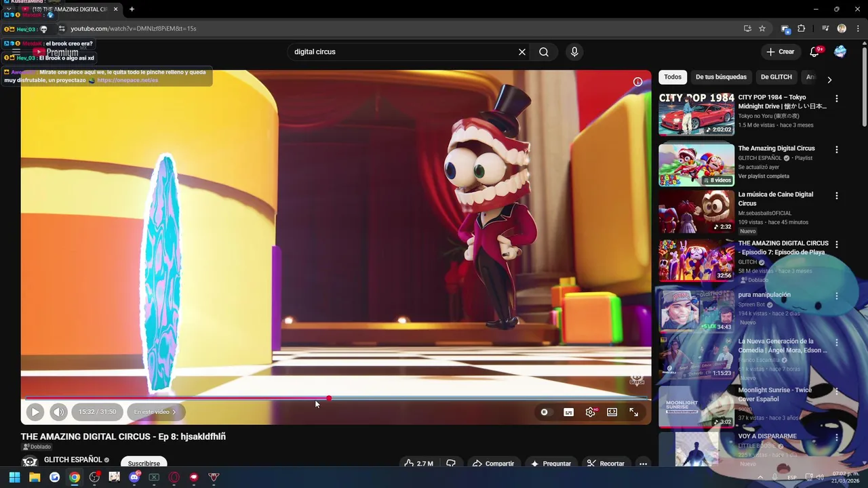Show more filter chips with arrow
The height and width of the screenshot is (488, 868).
pos(829,79)
